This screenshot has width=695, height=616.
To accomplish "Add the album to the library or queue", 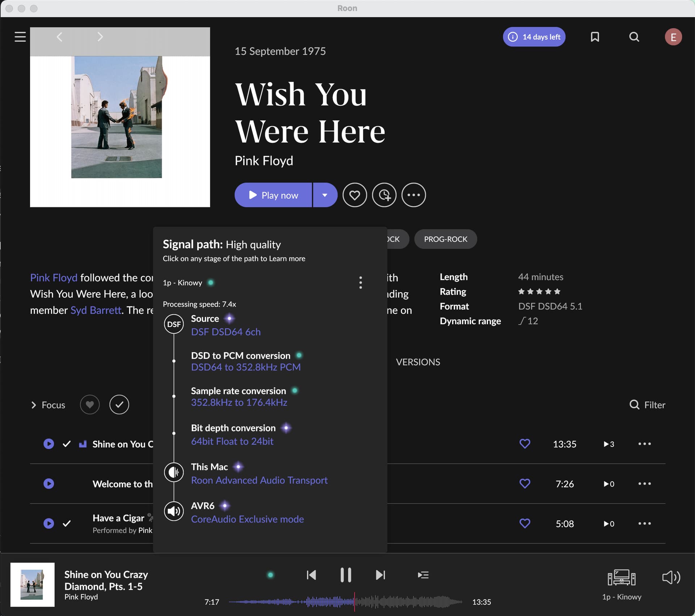I will click(x=384, y=195).
